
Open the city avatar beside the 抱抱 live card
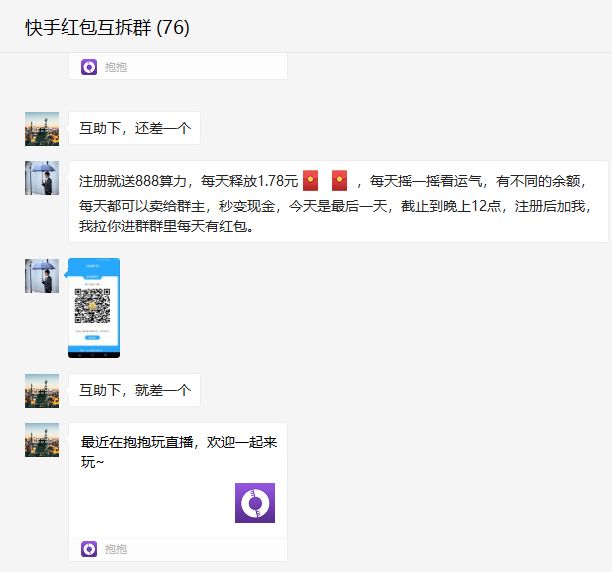tap(42, 440)
